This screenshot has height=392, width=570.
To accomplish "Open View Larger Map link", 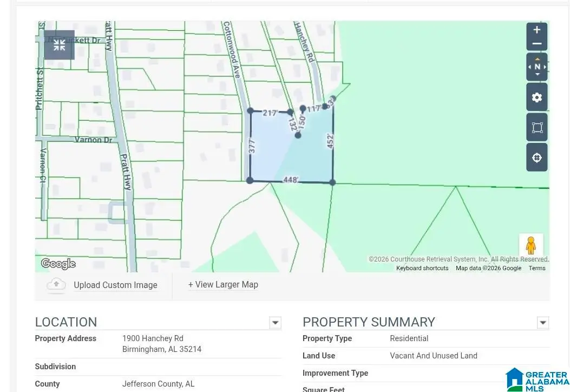I will (x=223, y=284).
